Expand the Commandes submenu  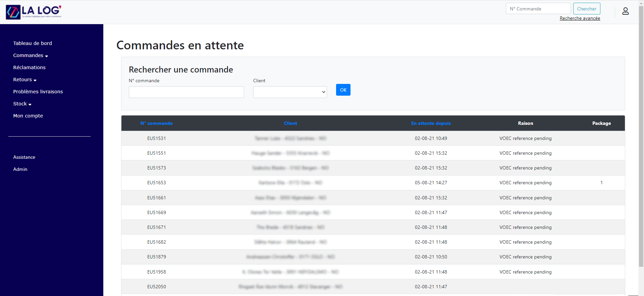31,55
